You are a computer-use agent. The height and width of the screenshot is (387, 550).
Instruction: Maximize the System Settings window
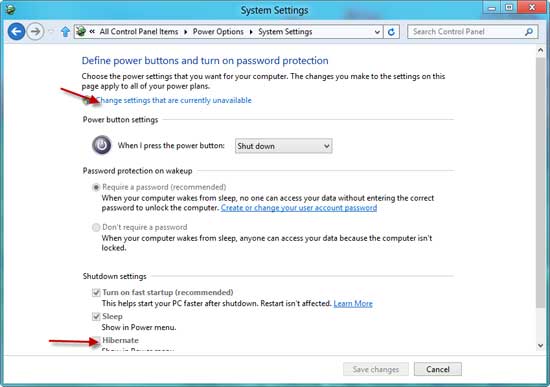point(509,7)
